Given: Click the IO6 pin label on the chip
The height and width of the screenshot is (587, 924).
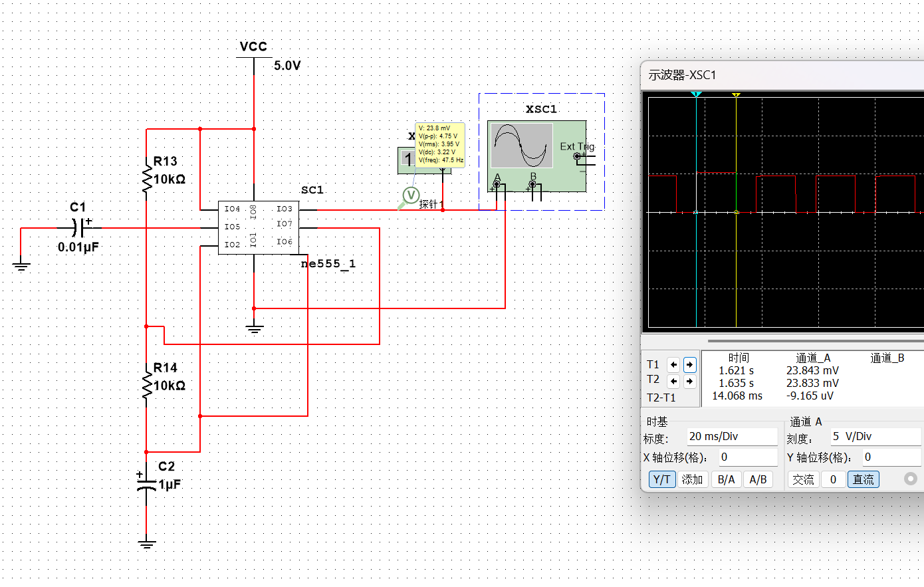Looking at the screenshot, I should click(x=284, y=242).
